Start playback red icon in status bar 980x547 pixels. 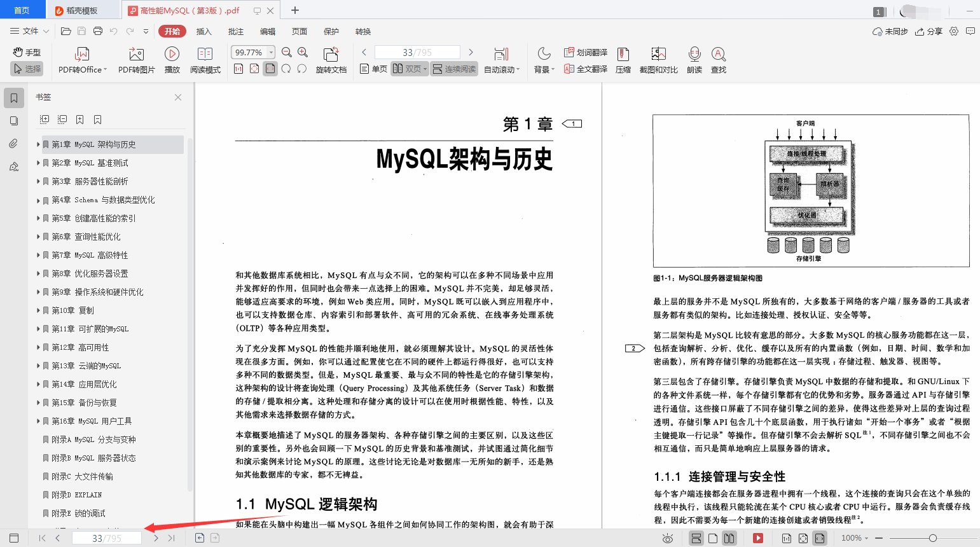pos(758,538)
